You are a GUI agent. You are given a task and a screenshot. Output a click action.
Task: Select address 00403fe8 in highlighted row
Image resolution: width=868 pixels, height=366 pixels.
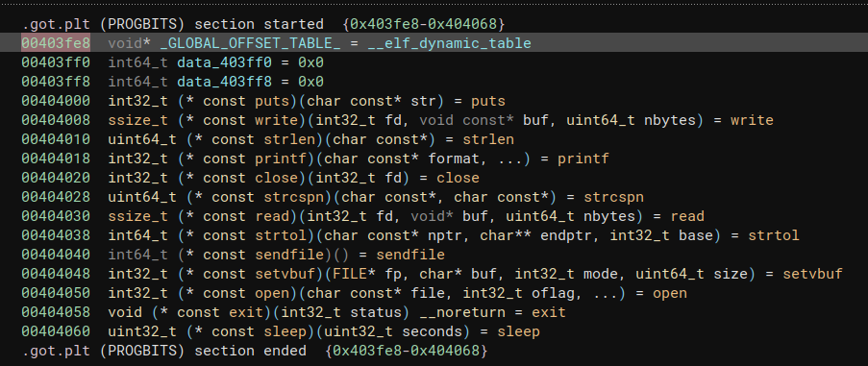[56, 43]
